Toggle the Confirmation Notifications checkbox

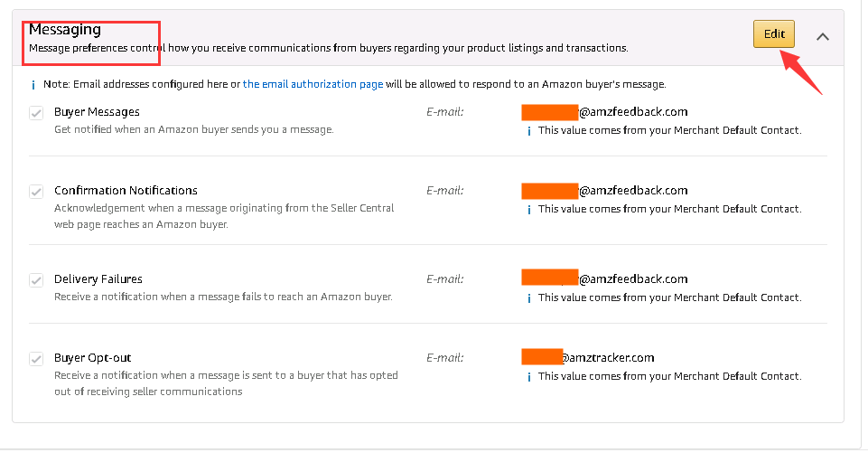pyautogui.click(x=36, y=192)
